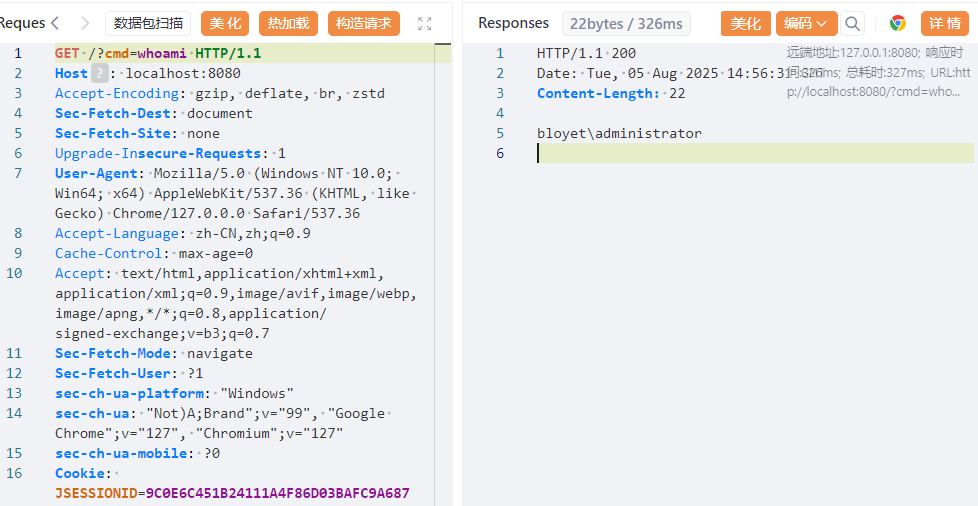Select the Request panel title

coord(20,23)
